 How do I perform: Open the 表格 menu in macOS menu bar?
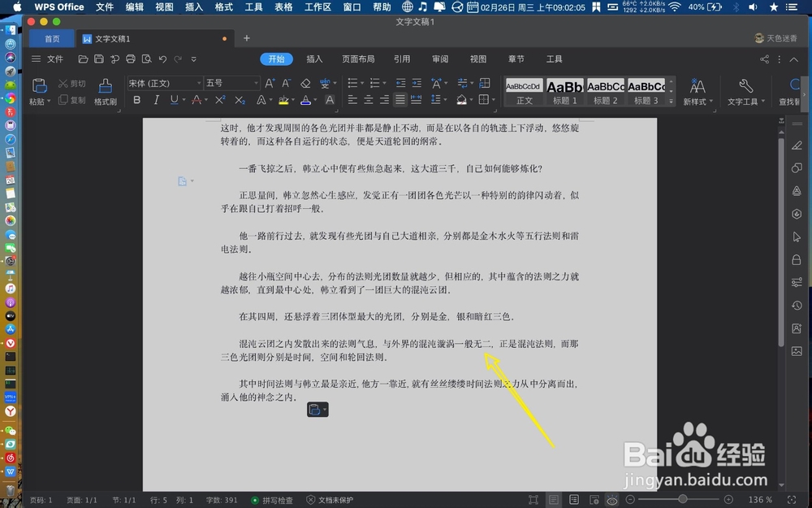tap(283, 7)
